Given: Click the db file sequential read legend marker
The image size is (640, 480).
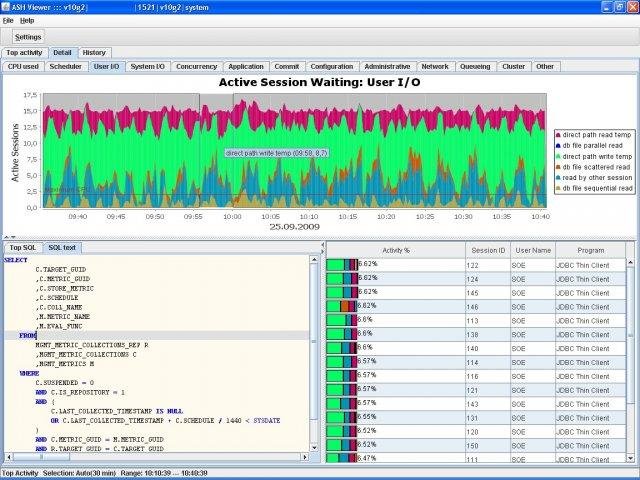Looking at the screenshot, I should coord(557,189).
